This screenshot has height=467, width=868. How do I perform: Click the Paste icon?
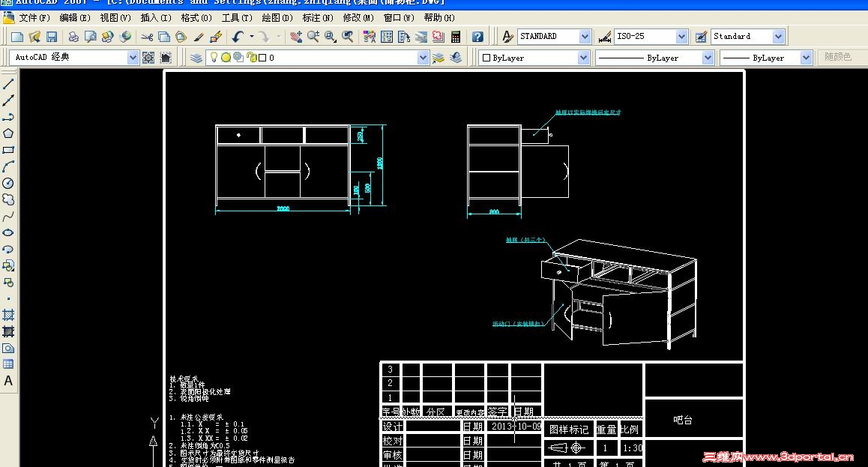click(181, 37)
